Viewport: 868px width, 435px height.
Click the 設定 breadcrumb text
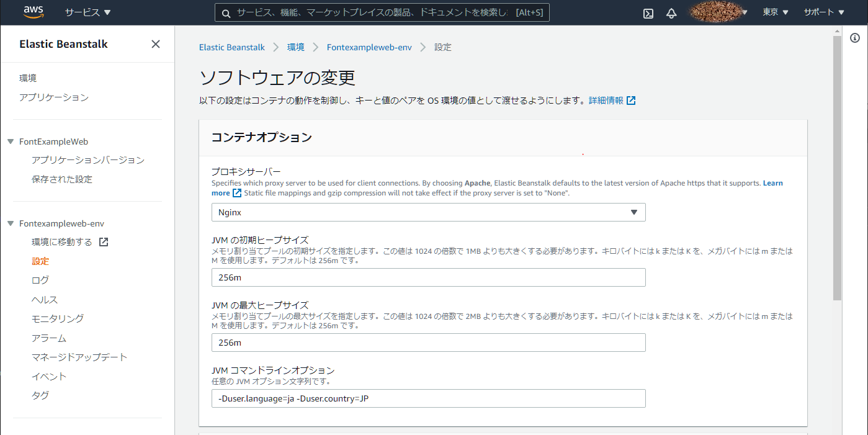443,47
